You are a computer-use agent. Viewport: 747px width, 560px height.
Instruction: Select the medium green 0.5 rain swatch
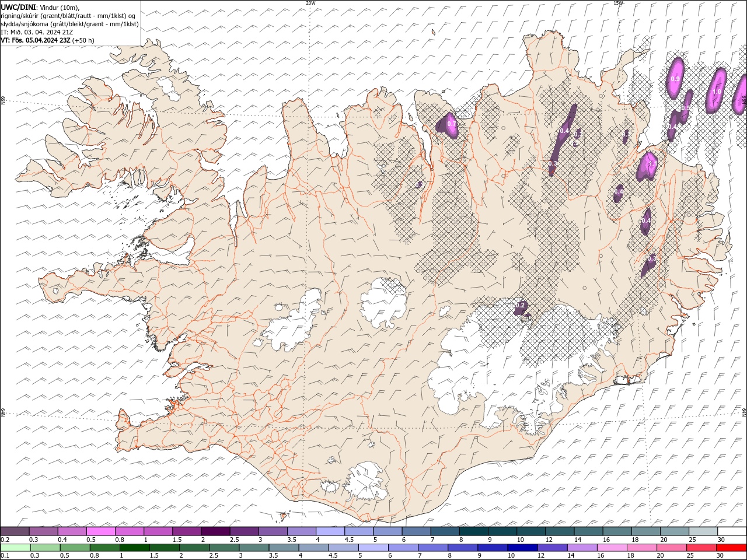coord(75,548)
